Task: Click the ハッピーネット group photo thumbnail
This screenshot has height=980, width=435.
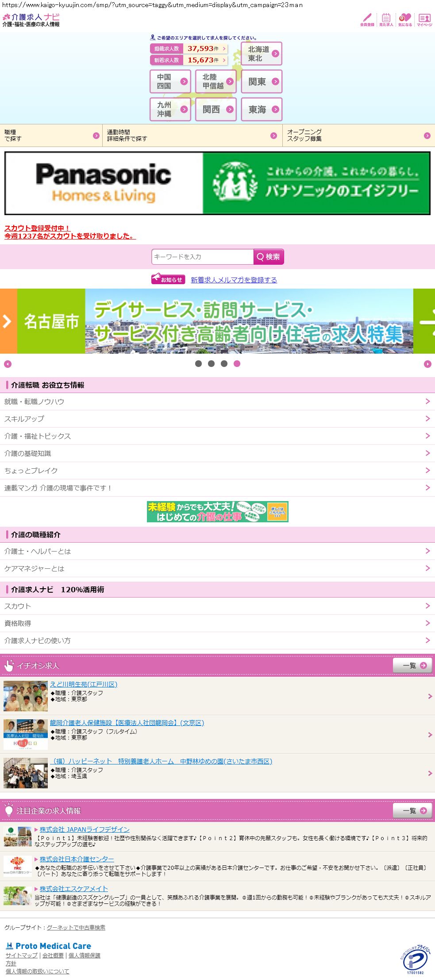Action: (x=26, y=773)
